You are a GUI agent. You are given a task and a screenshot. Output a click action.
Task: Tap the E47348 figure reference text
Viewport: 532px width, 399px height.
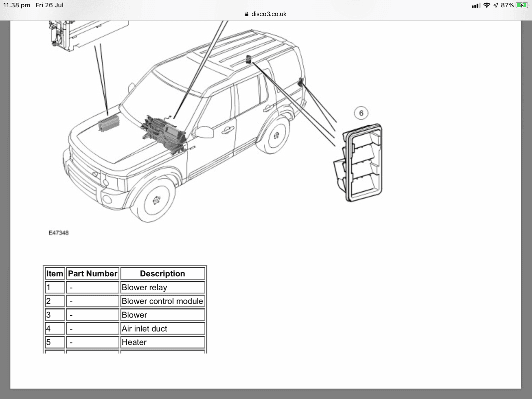click(59, 233)
